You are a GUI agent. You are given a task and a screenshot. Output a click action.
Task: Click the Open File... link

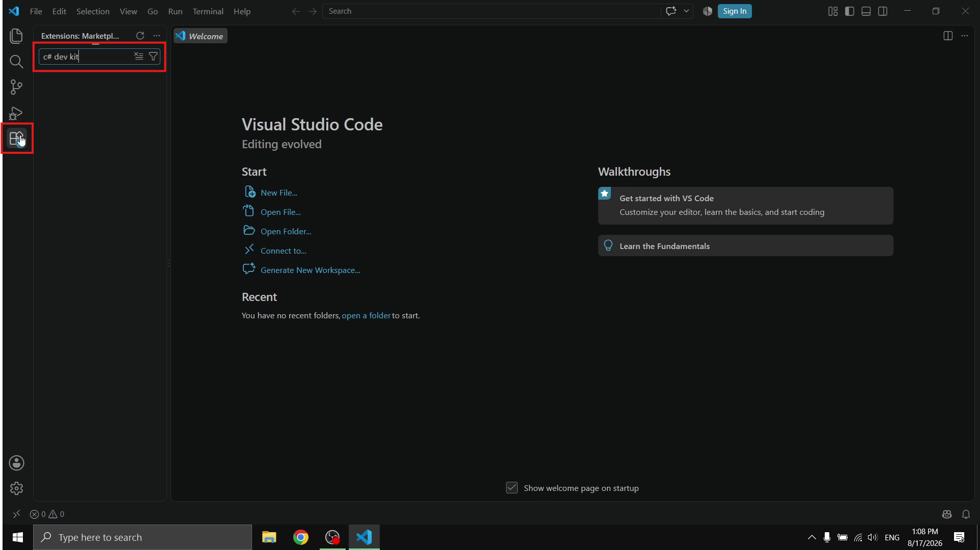pyautogui.click(x=281, y=212)
